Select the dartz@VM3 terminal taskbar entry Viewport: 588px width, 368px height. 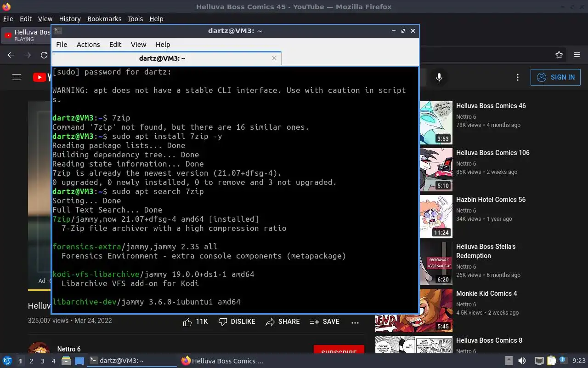coord(132,361)
